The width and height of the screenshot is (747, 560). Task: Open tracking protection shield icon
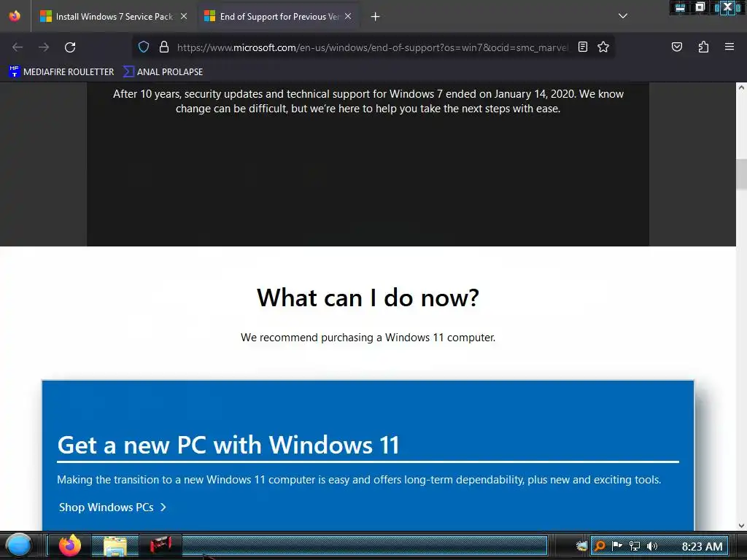pyautogui.click(x=144, y=47)
